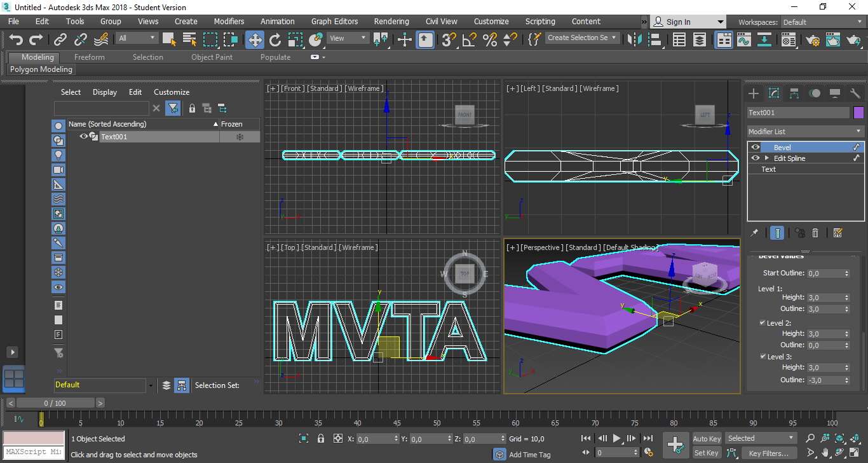Open Scene Explorer Display menu
868x463 pixels.
pos(105,92)
